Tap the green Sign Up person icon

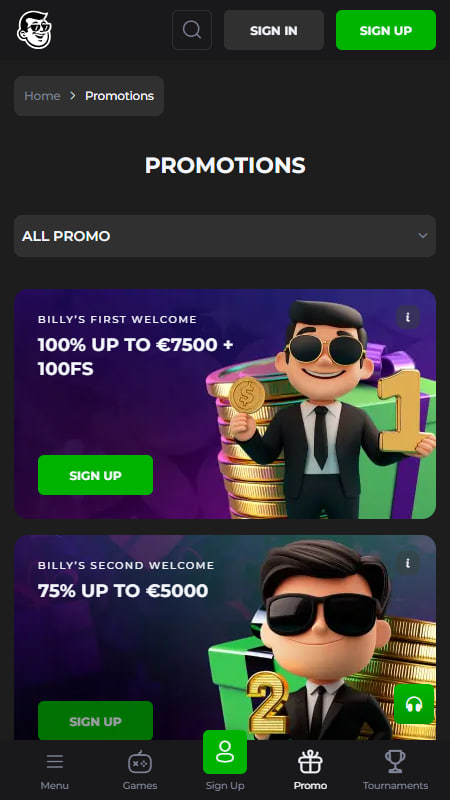(225, 752)
